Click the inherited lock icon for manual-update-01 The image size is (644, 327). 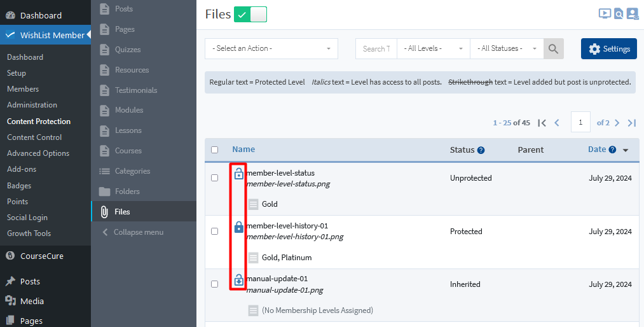pos(238,280)
